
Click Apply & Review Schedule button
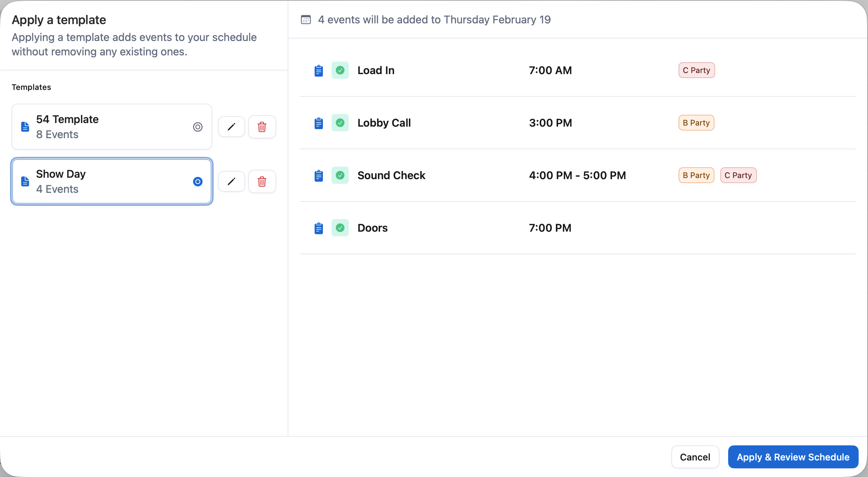pyautogui.click(x=793, y=457)
